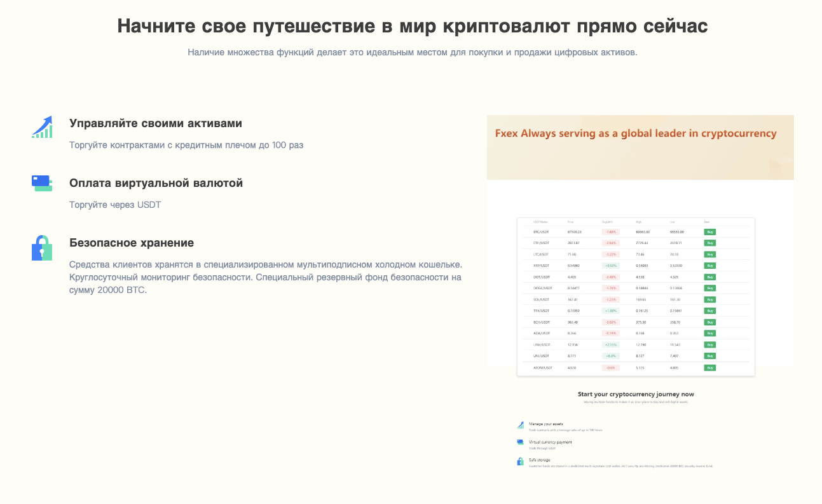The image size is (822, 504).
Task: Click the ETH/USDT pair name in the table
Action: (x=541, y=243)
